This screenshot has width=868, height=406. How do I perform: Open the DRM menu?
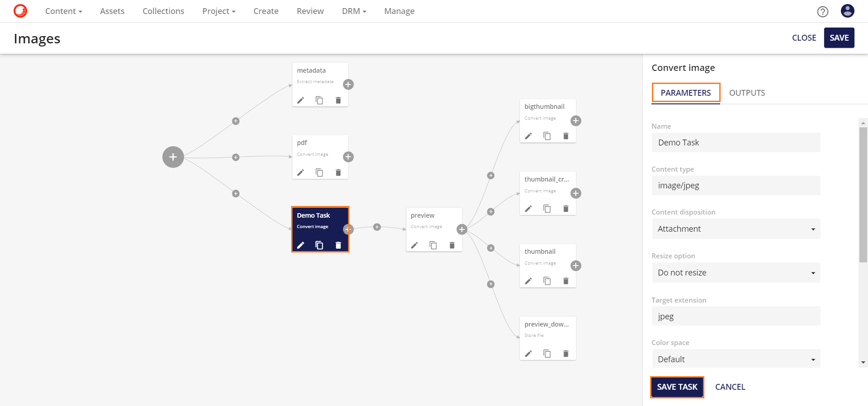(x=354, y=11)
